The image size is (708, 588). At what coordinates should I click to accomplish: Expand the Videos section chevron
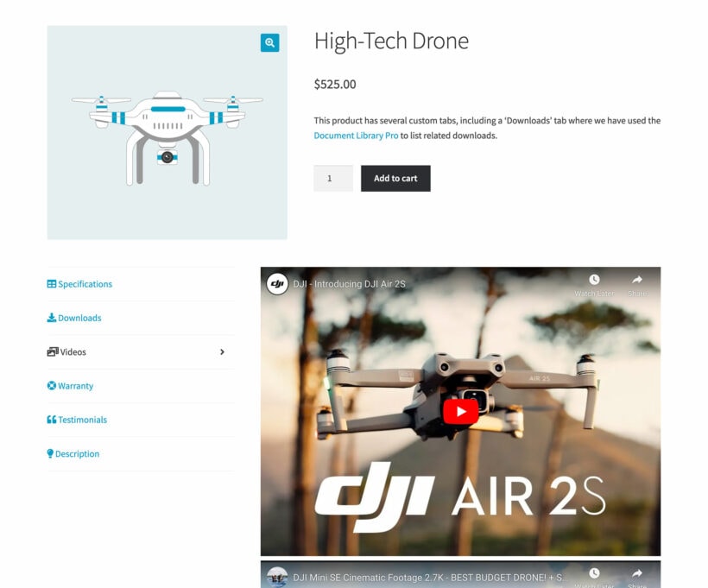(222, 351)
